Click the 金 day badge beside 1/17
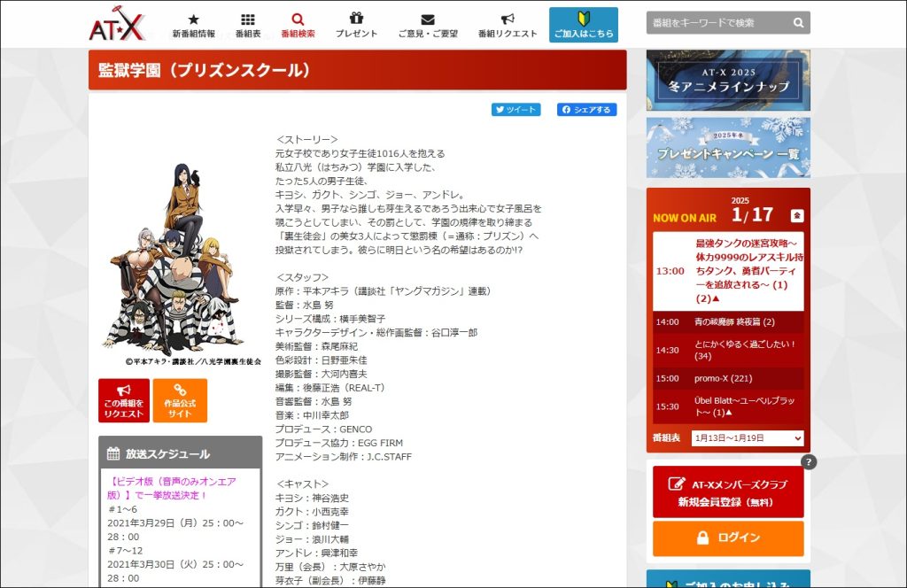 click(x=796, y=216)
